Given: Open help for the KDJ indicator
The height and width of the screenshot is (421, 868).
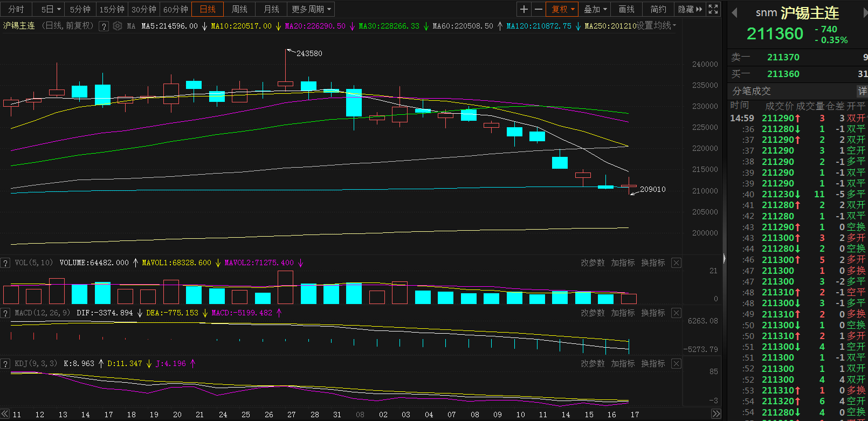Looking at the screenshot, I should click(x=5, y=364).
